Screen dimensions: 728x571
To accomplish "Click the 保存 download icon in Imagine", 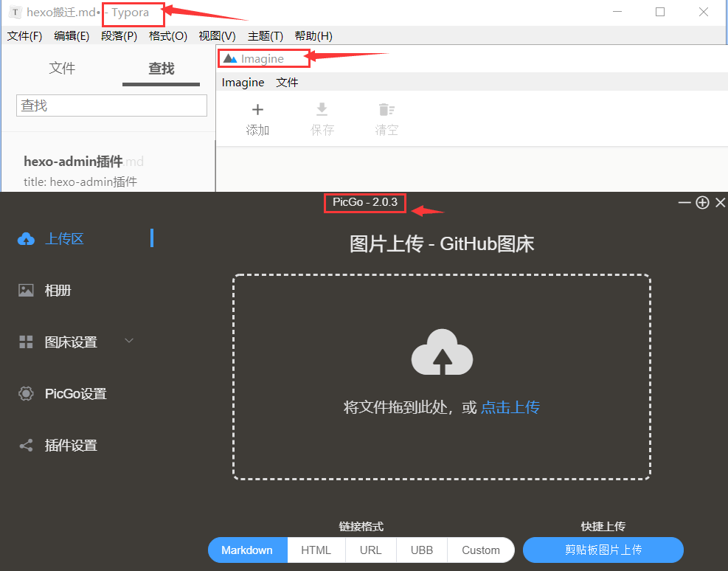I will [322, 110].
